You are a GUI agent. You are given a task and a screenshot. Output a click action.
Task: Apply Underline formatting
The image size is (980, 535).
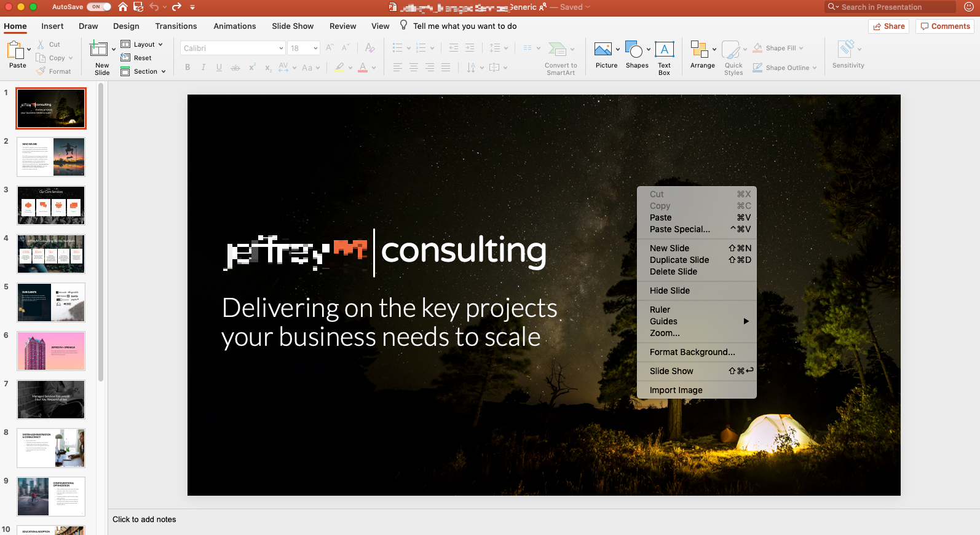[x=219, y=68]
